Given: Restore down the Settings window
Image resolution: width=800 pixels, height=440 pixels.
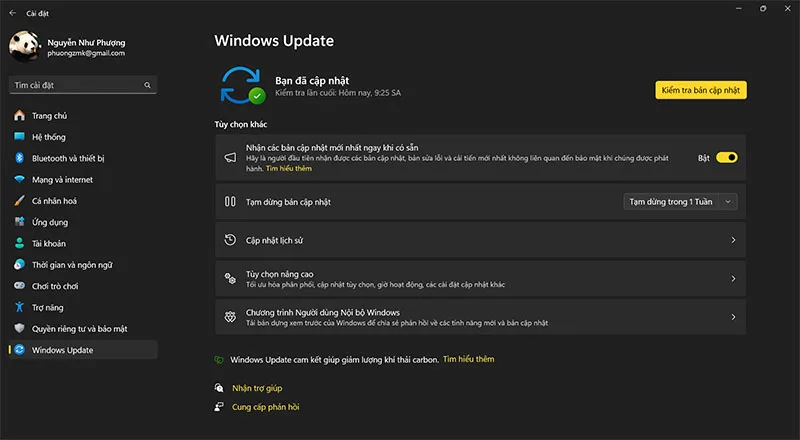Looking at the screenshot, I should click(763, 9).
